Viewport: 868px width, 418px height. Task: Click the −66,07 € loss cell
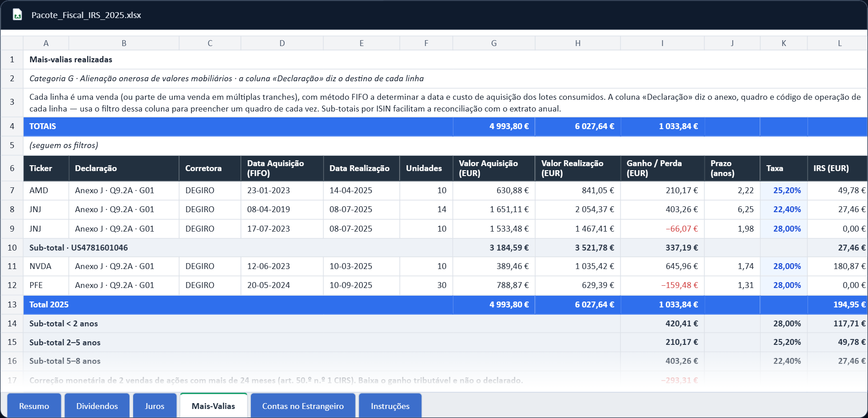click(x=662, y=229)
